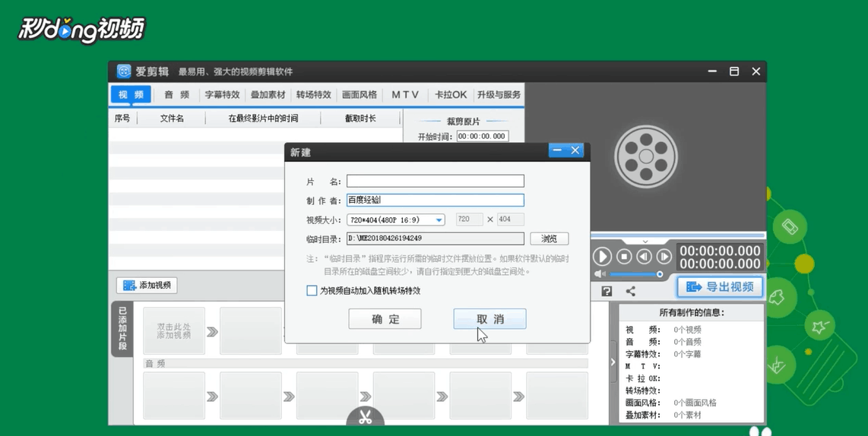Open the MTV tab
This screenshot has width=868, height=436.
(405, 95)
